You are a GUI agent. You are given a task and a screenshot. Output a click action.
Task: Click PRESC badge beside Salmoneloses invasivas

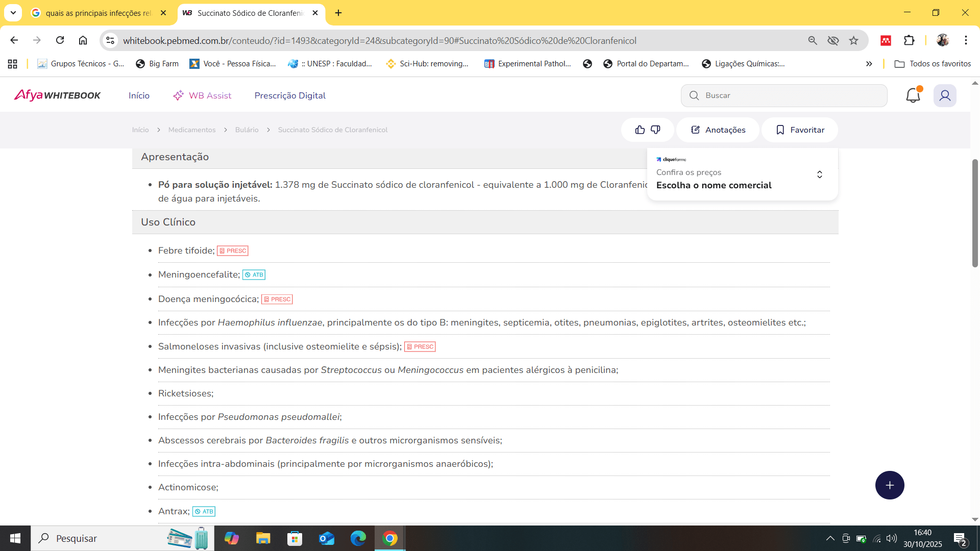pos(420,347)
